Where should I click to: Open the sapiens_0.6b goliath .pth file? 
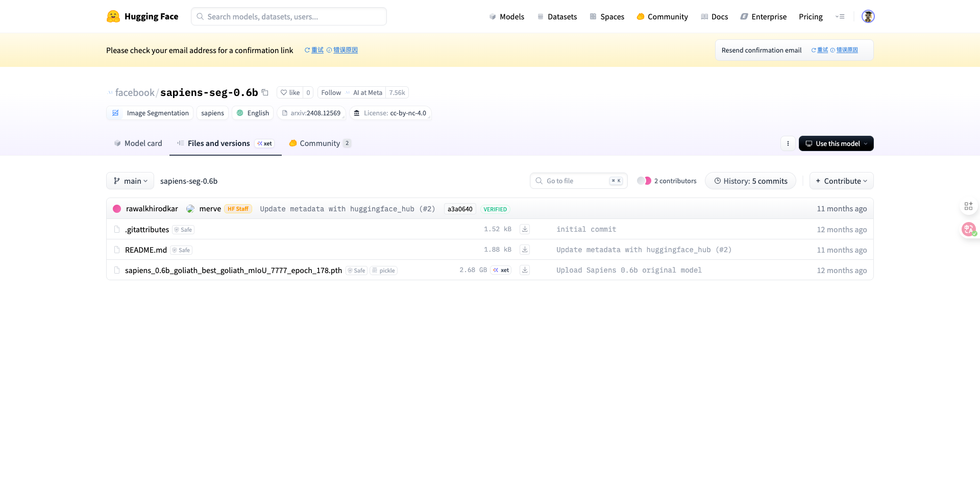(x=233, y=270)
